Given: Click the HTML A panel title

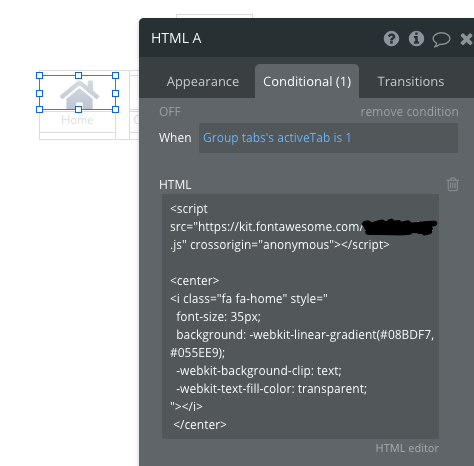Looking at the screenshot, I should [x=176, y=38].
